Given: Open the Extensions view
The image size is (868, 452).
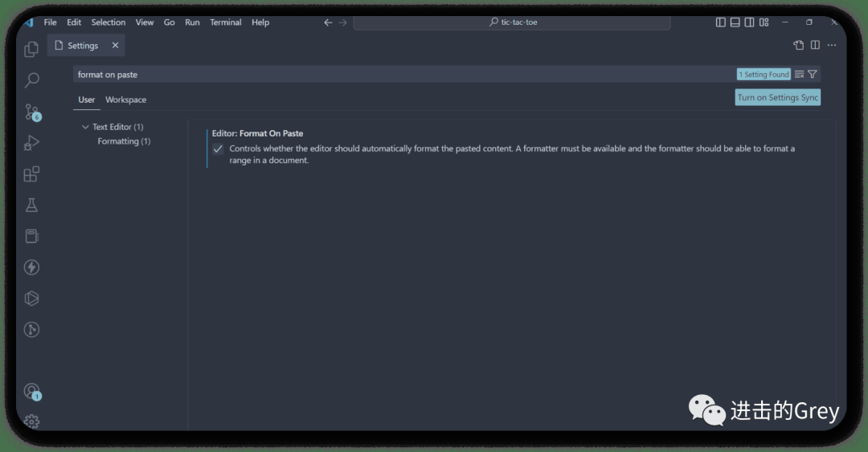Looking at the screenshot, I should click(31, 174).
